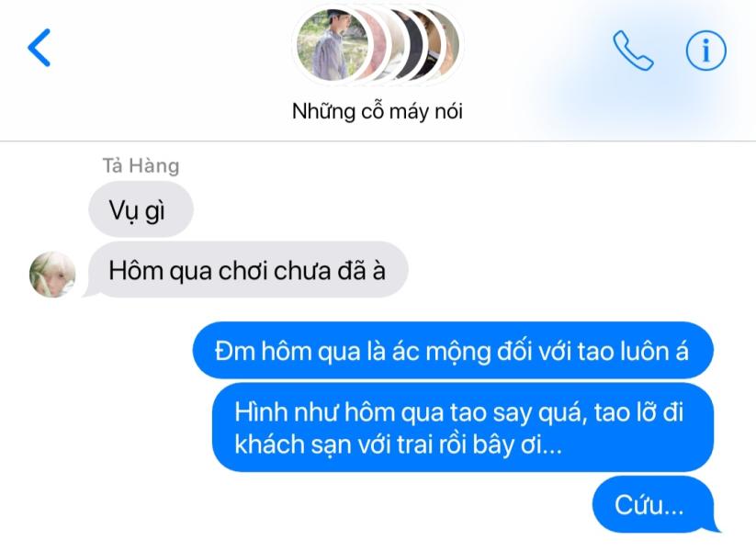The height and width of the screenshot is (551, 756).
Task: Open conversation info via the circled i icon
Action: click(705, 51)
